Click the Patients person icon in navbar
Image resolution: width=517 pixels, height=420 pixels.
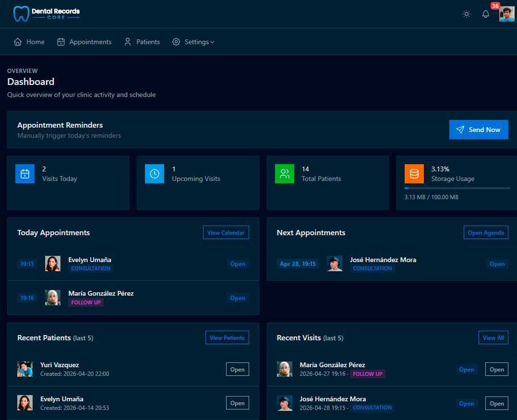(128, 42)
